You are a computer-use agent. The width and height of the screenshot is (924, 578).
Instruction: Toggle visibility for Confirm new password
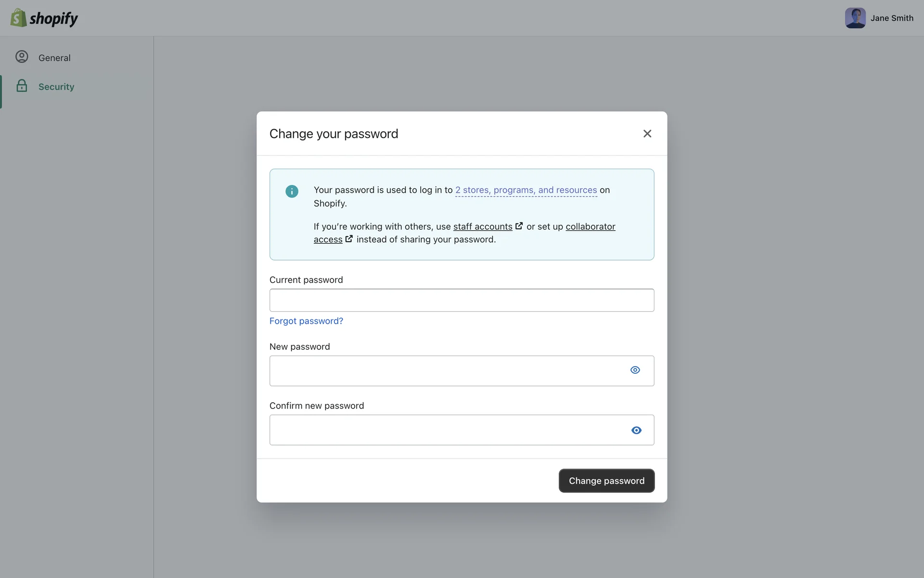point(636,430)
